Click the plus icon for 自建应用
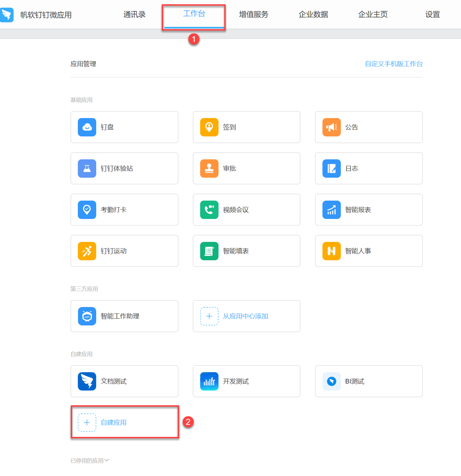 pyautogui.click(x=87, y=422)
